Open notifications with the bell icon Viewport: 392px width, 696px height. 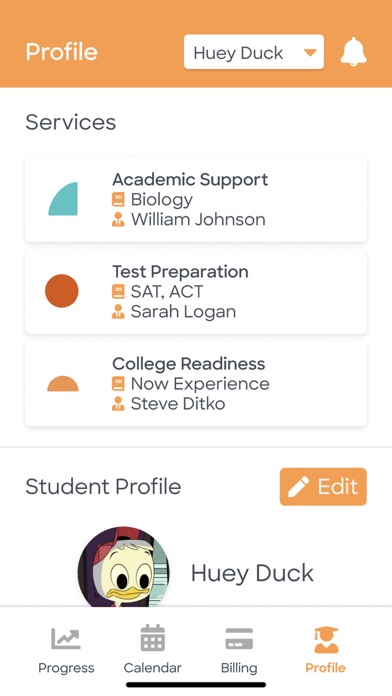pyautogui.click(x=353, y=52)
